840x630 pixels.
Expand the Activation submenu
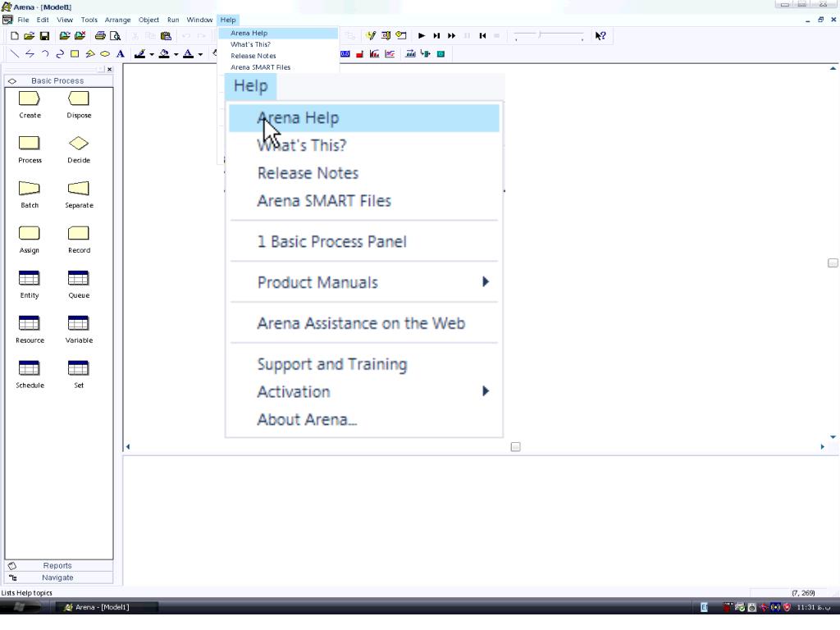pyautogui.click(x=364, y=391)
